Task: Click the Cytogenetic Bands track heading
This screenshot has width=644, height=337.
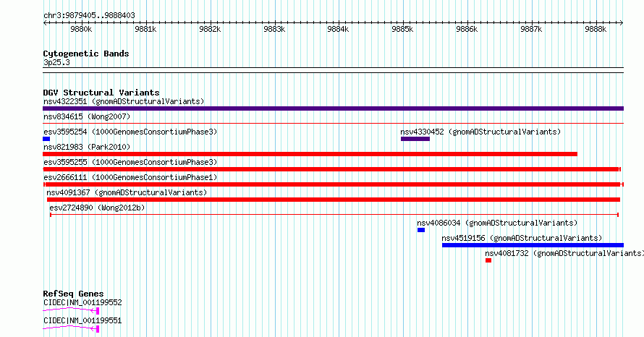Action: [86, 54]
